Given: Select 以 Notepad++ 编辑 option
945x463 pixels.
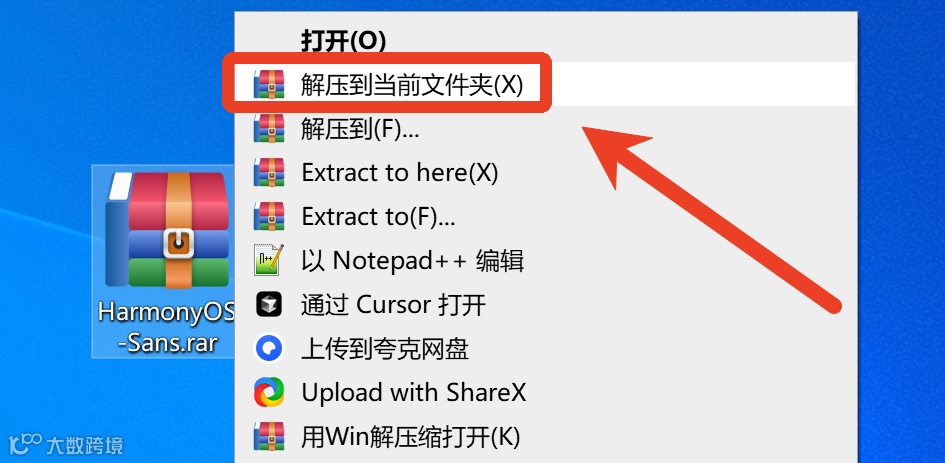Looking at the screenshot, I should tap(545, 260).
